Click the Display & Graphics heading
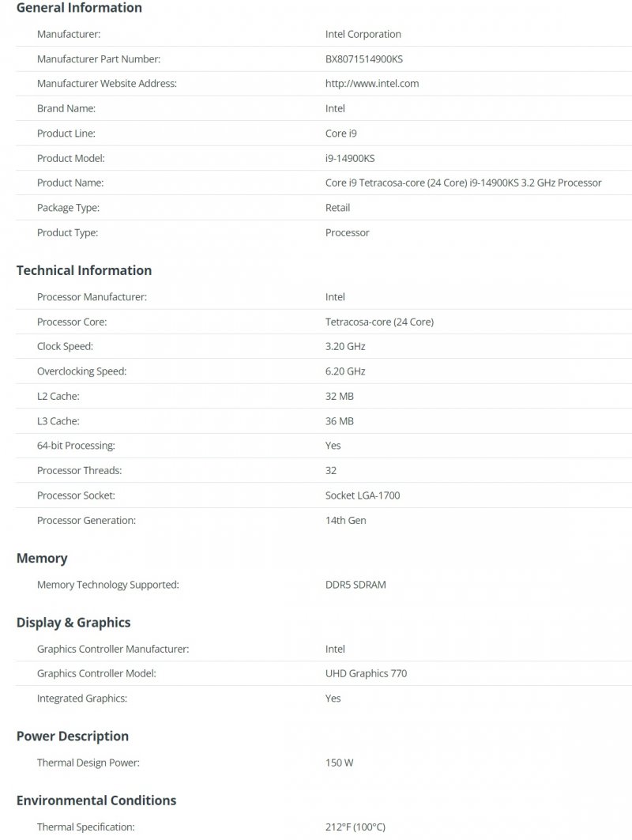Screen dimensions: 632x840 click(73, 623)
